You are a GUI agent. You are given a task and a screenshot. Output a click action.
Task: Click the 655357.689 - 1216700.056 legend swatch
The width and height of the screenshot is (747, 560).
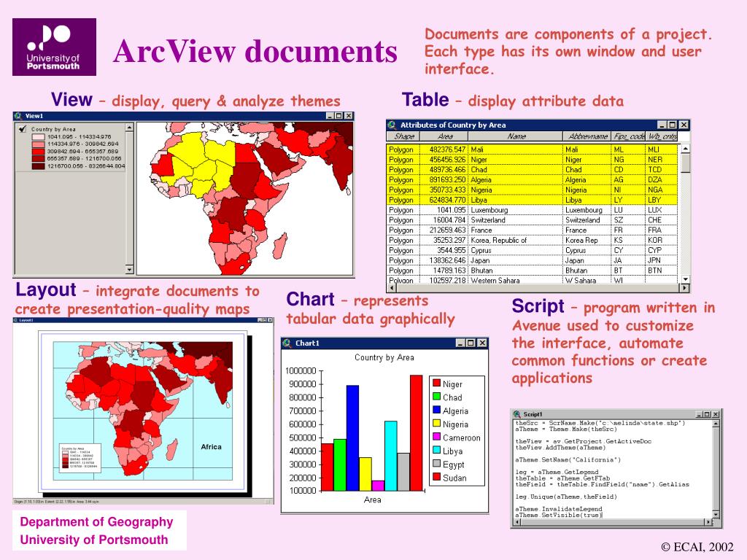point(38,158)
